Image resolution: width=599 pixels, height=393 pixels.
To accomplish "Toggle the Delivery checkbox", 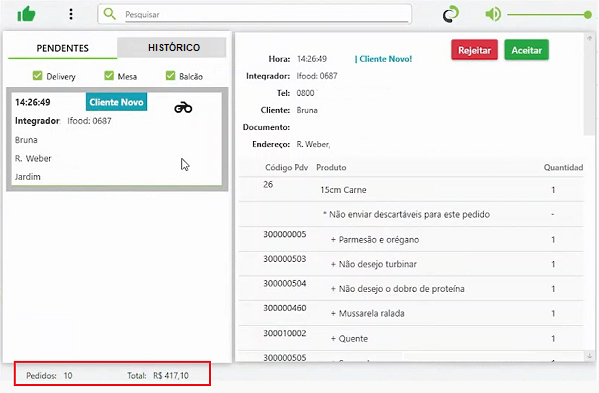I will (37, 76).
